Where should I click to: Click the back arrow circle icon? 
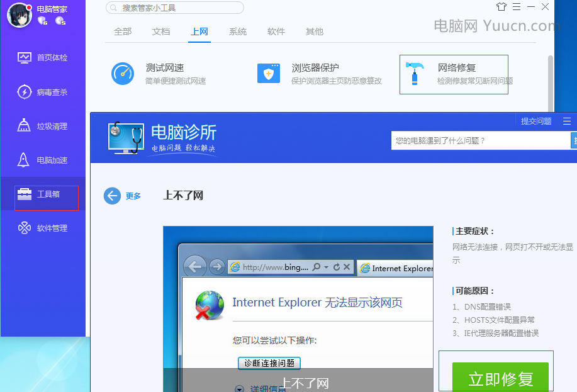click(112, 196)
